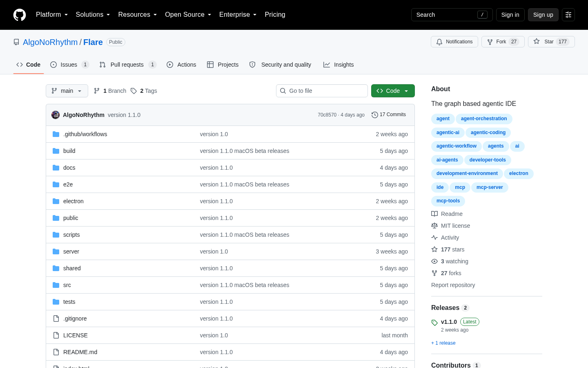Click the pulse icon next to Activity
Viewport: 588px width, 368px height.
tap(434, 238)
